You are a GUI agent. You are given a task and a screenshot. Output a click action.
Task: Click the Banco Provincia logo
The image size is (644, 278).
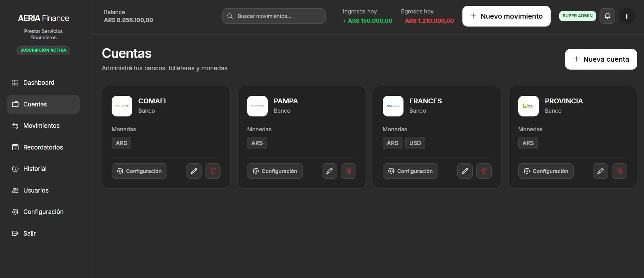(x=529, y=106)
